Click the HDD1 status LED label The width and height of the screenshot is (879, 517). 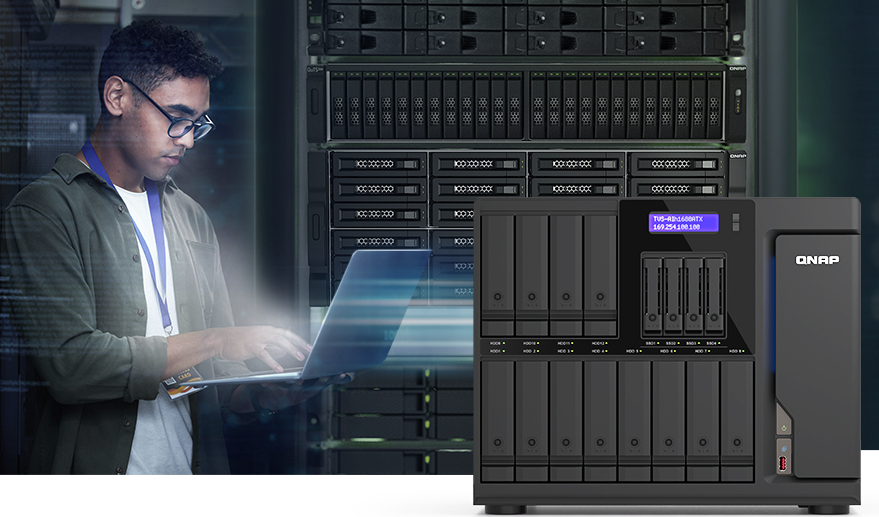pyautogui.click(x=498, y=351)
